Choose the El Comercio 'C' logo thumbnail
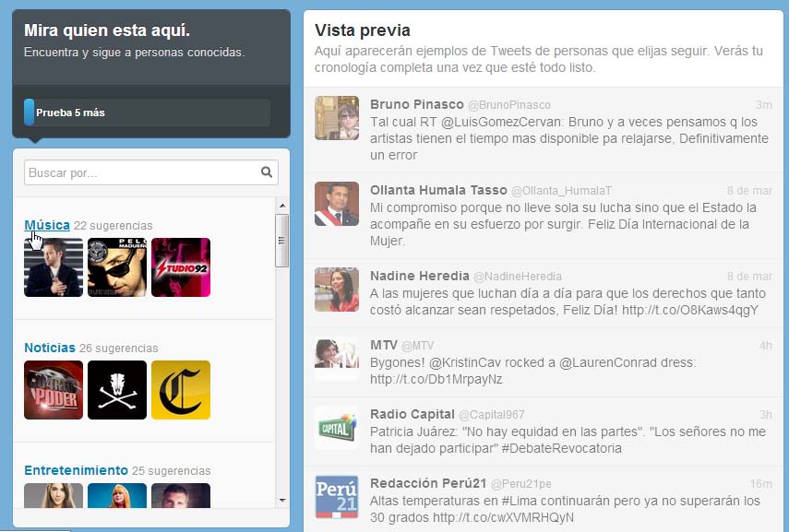The height and width of the screenshot is (532, 789). [x=181, y=390]
